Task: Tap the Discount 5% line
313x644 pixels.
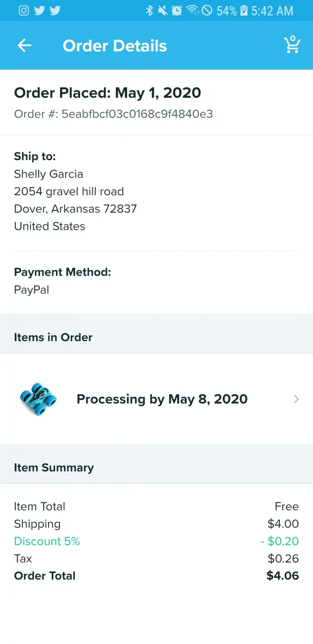Action: [x=156, y=541]
